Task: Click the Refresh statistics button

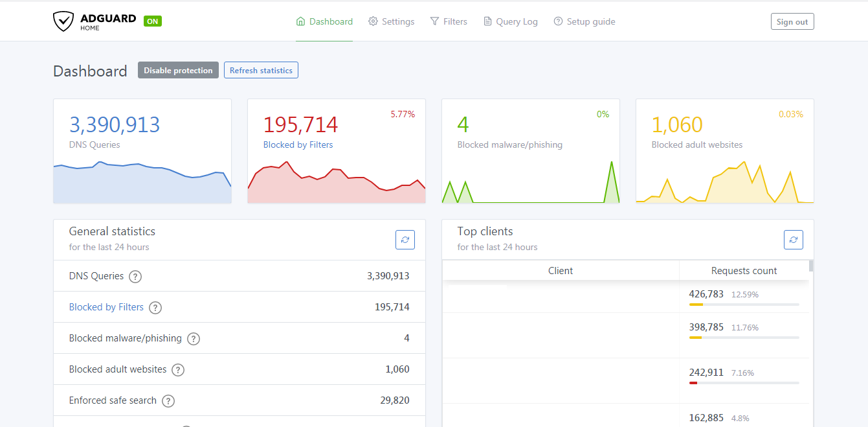Action: click(261, 70)
